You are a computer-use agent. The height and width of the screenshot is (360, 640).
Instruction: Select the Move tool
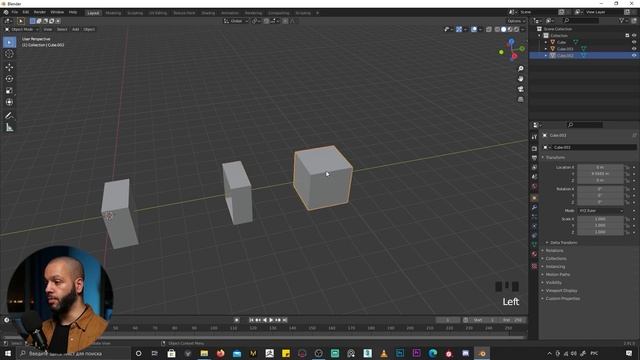[x=9, y=67]
